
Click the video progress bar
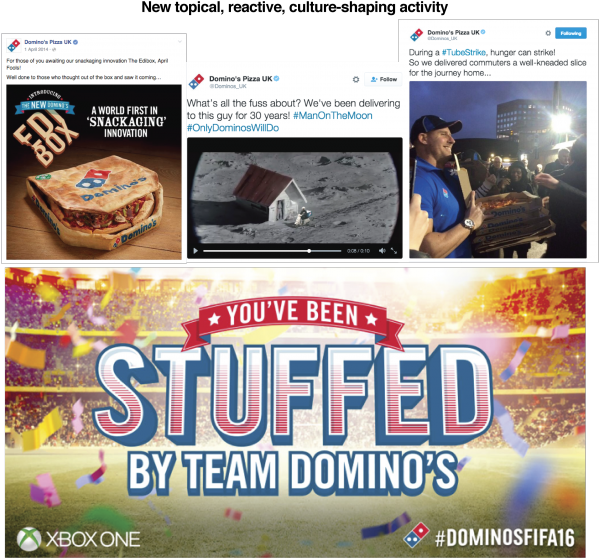272,251
